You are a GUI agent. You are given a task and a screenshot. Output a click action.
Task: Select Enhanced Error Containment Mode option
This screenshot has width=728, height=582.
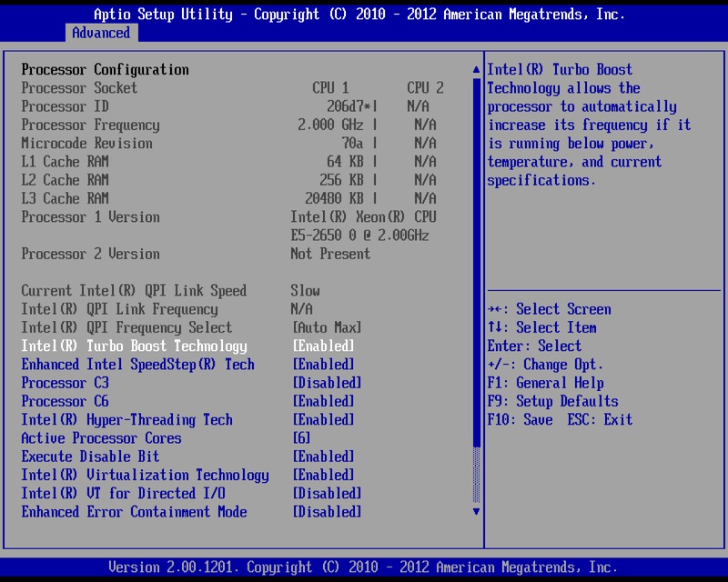coord(134,512)
